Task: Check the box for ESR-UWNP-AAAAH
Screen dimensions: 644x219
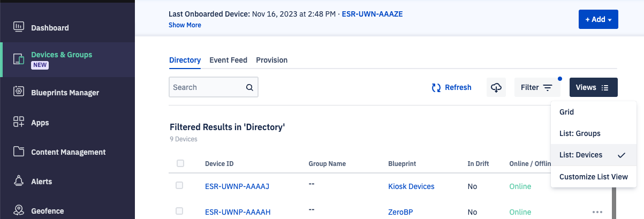Action: tap(179, 211)
